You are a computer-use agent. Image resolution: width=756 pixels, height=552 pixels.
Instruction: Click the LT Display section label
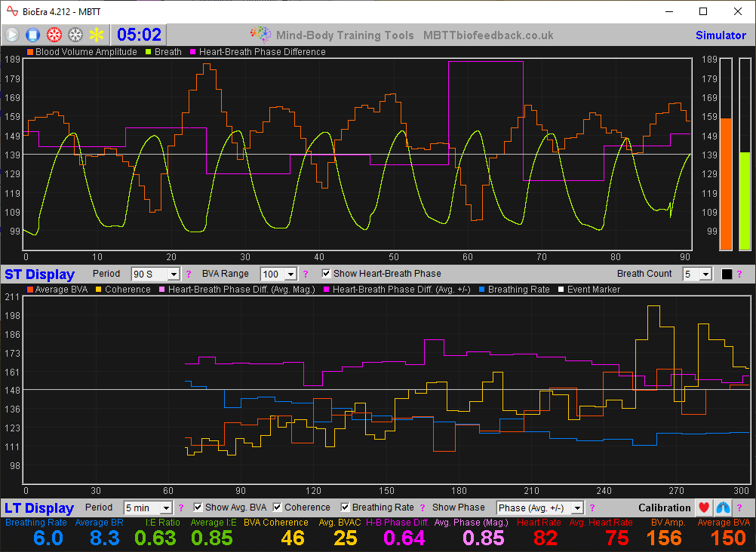pyautogui.click(x=39, y=508)
